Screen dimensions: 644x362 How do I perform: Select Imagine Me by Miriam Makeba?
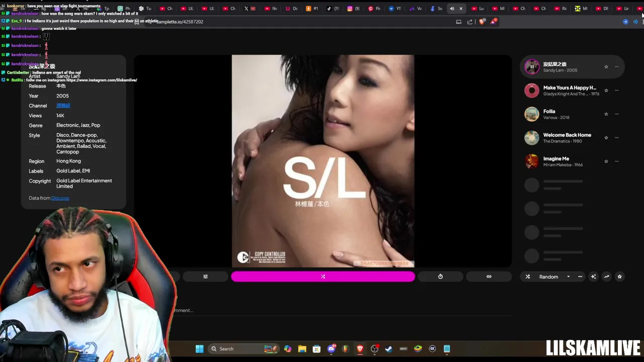point(532,161)
